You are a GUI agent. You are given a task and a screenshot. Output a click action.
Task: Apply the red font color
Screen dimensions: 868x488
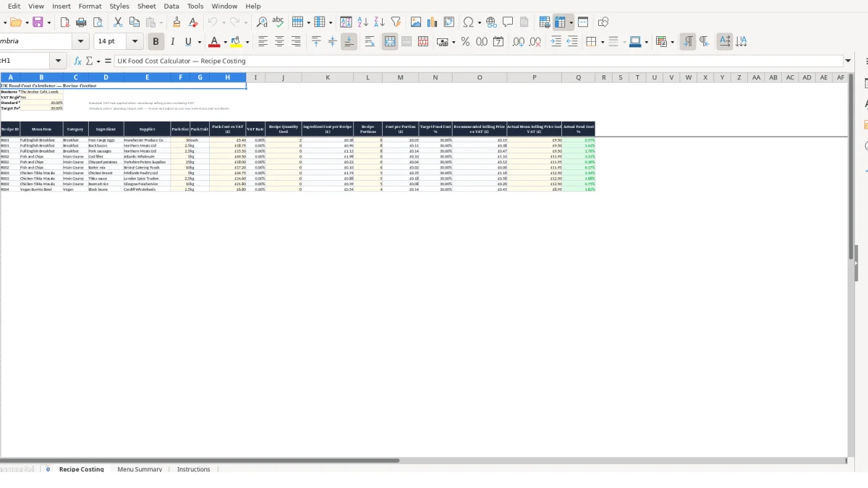pyautogui.click(x=213, y=42)
